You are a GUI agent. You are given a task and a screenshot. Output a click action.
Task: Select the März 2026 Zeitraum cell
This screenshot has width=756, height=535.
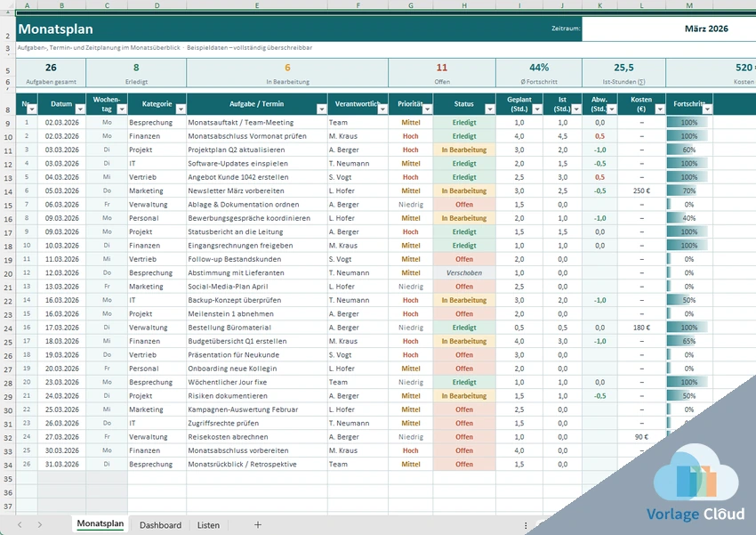[x=669, y=29]
